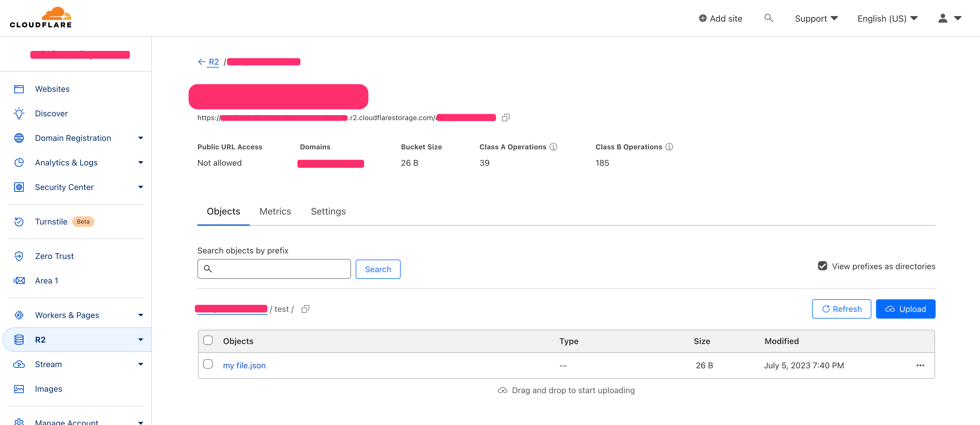This screenshot has height=425, width=980.
Task: Check the checkbox next to my file.json
Action: pos(208,364)
